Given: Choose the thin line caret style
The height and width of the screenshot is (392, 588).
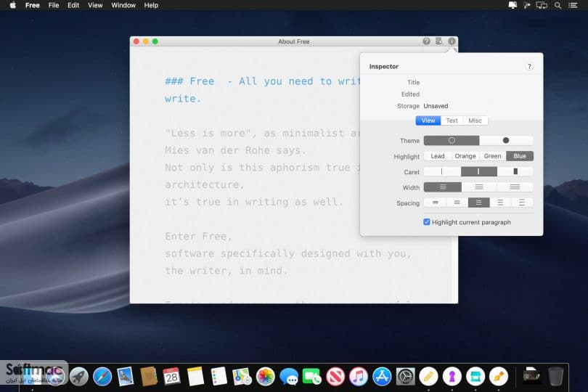Looking at the screenshot, I should point(442,171).
